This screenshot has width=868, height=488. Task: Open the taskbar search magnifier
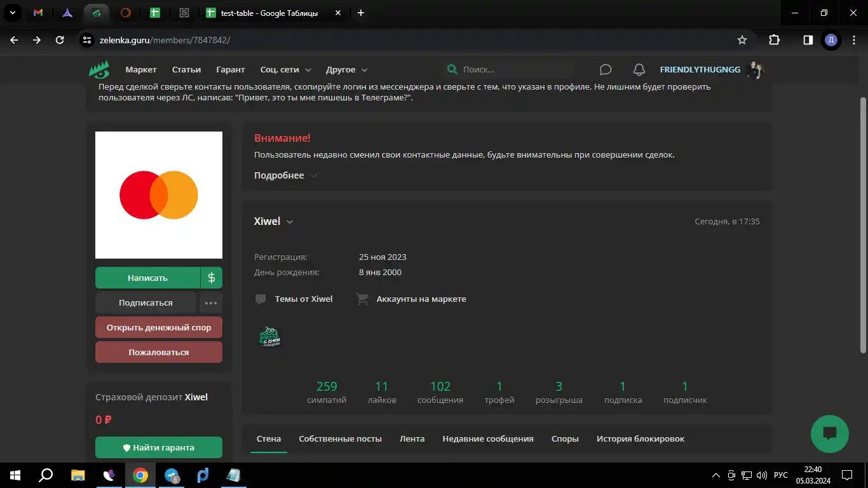click(46, 475)
